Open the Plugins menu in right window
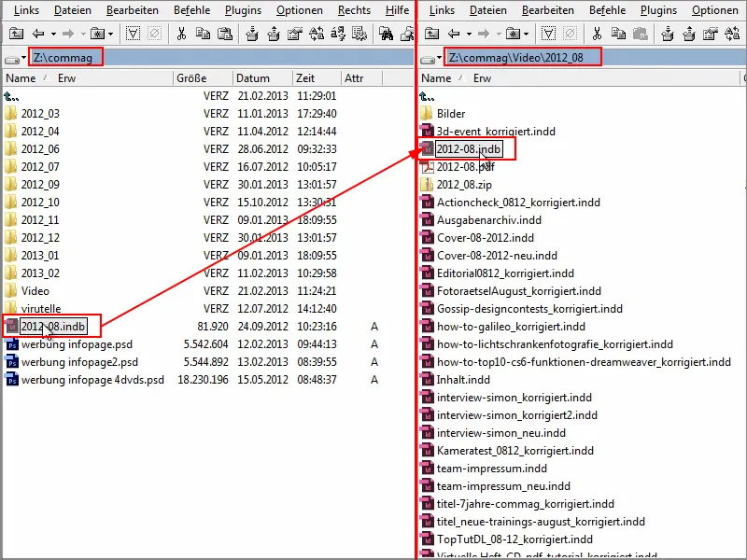 (658, 10)
